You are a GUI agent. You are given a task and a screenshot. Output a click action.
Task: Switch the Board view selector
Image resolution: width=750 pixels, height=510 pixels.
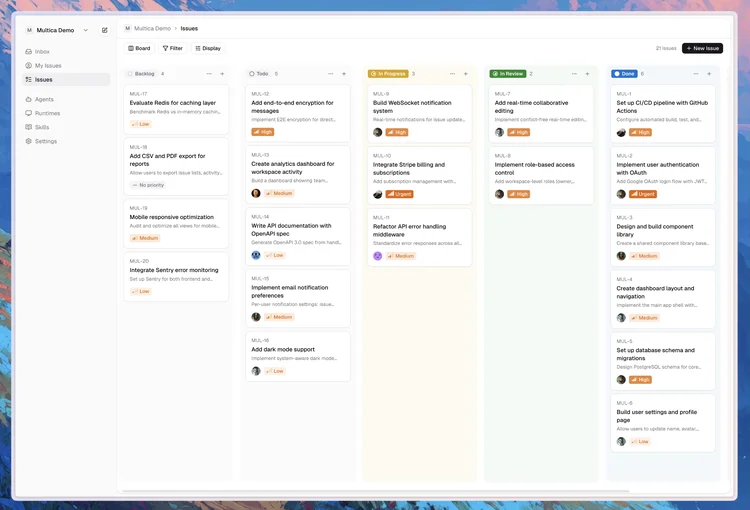coord(139,48)
